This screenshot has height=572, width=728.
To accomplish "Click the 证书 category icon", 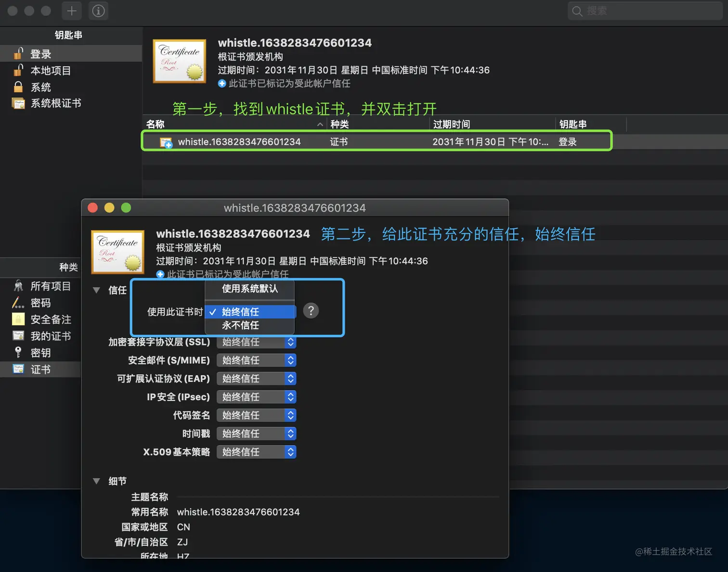I will coord(18,369).
